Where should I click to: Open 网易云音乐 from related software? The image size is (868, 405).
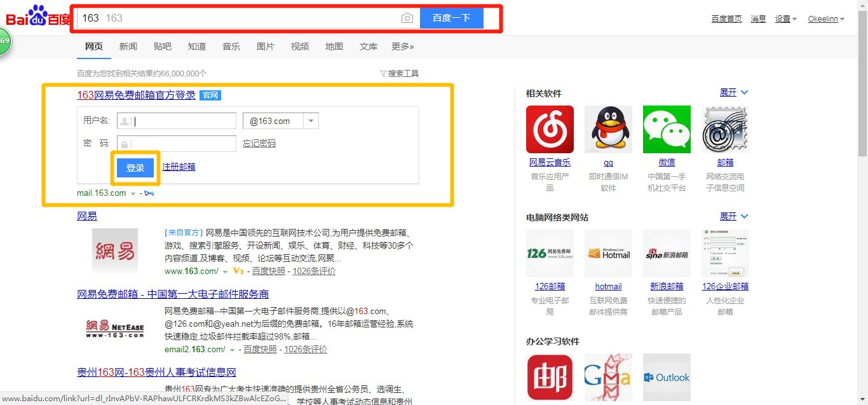point(549,128)
